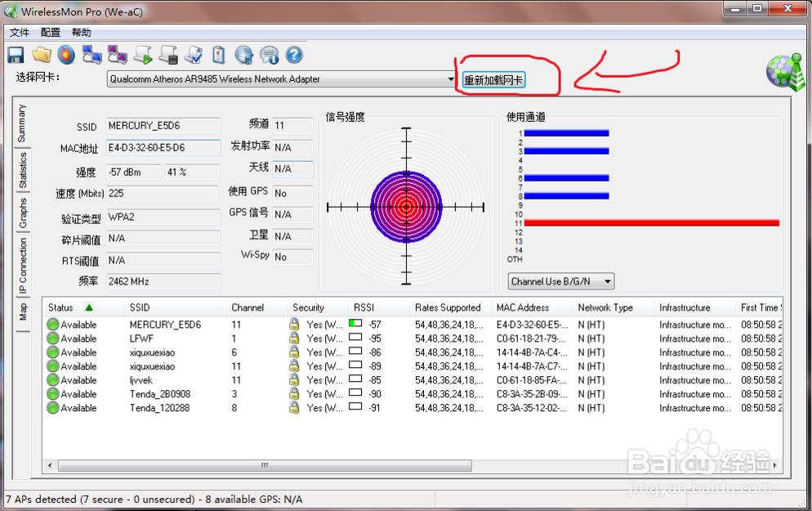Click the speed field showing 225
The width and height of the screenshot is (812, 511).
click(x=162, y=193)
